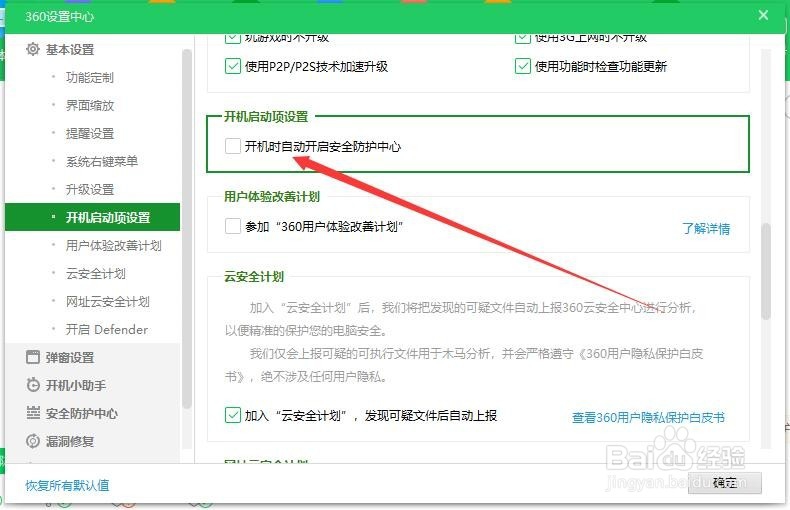Click the sidebar vertical scrollbar
Screen dimensions: 790x510
(x=187, y=228)
